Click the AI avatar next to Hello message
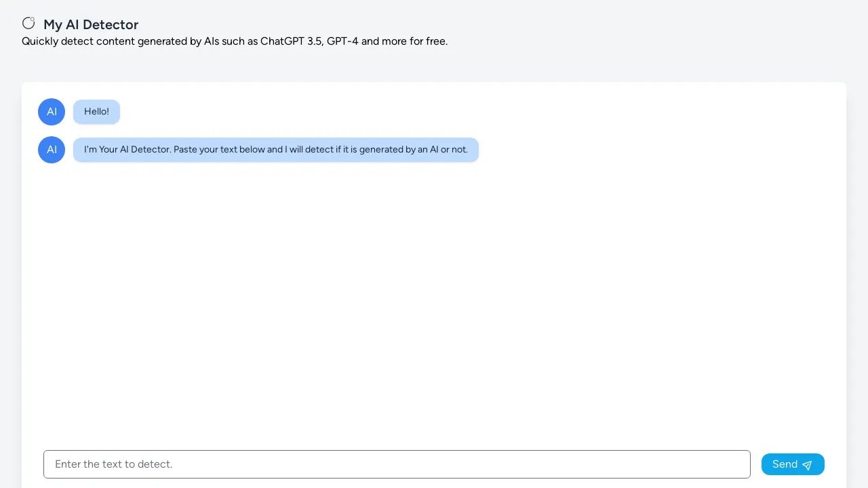The image size is (868, 488). [x=52, y=111]
